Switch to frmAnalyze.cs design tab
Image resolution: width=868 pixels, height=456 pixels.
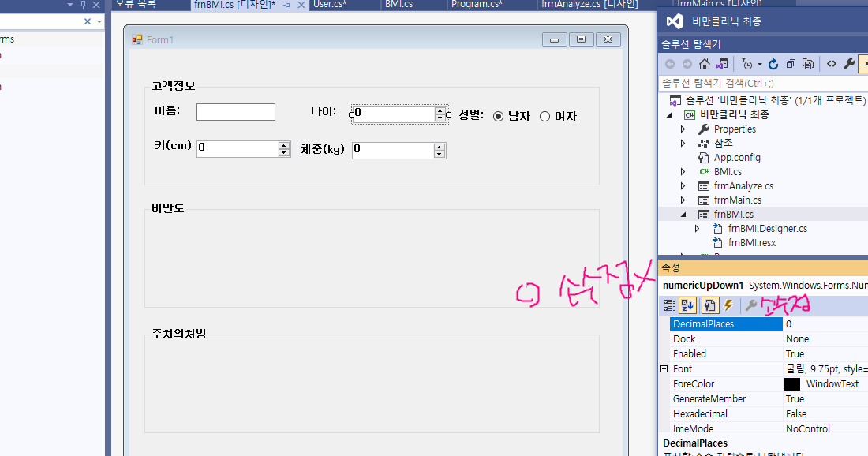[x=589, y=5]
